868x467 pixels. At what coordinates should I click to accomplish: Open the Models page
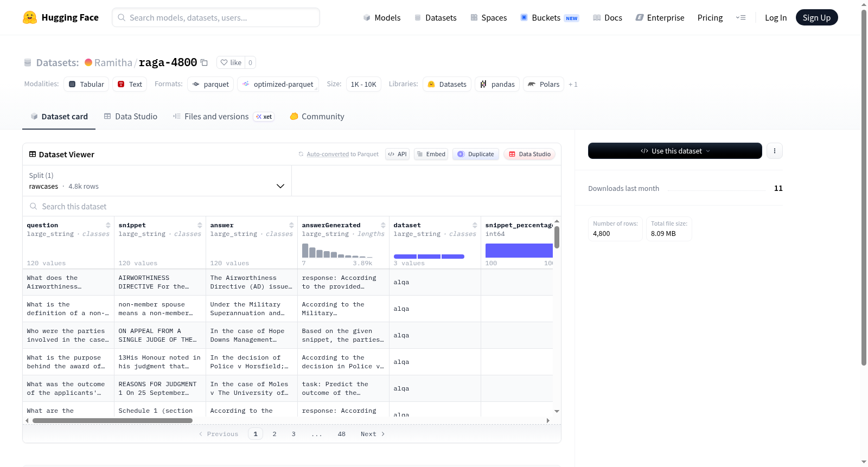[x=382, y=17]
